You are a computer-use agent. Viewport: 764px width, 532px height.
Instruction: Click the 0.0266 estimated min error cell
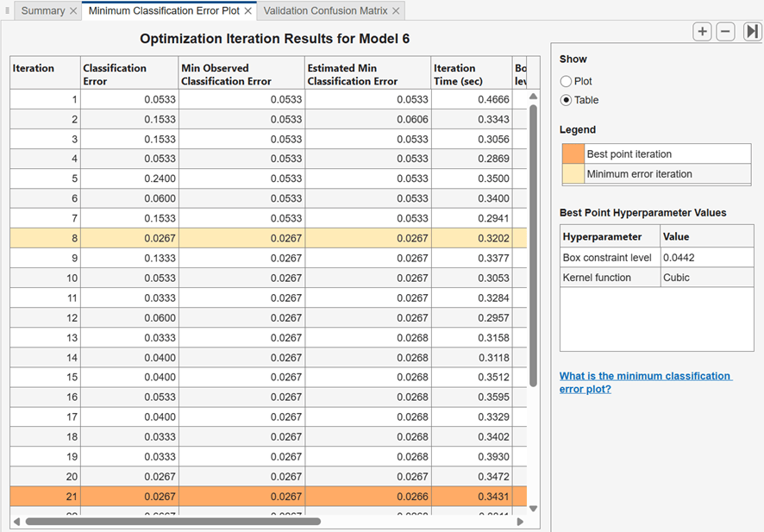coord(368,497)
